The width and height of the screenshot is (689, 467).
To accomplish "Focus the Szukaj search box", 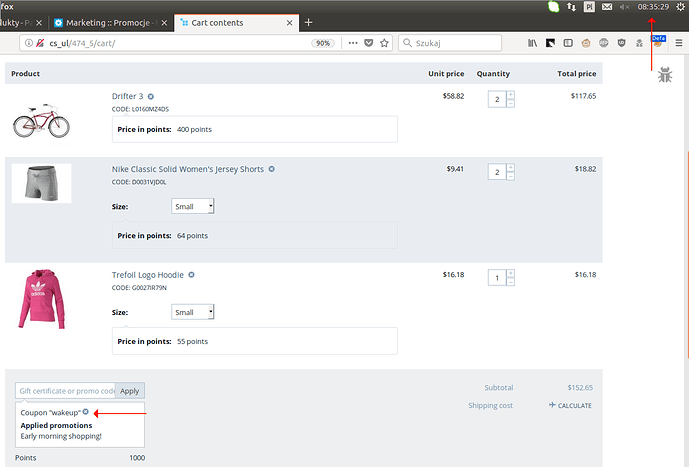I will pos(450,43).
